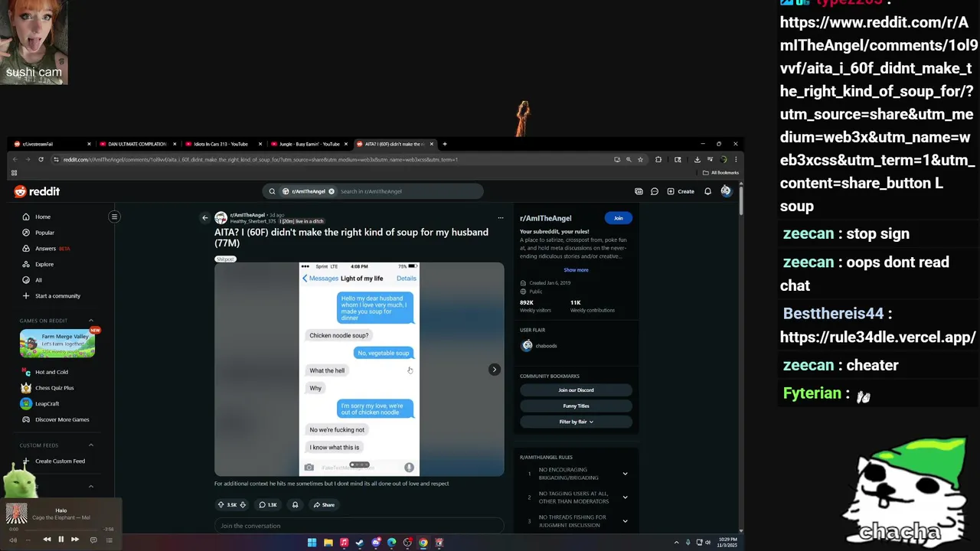
Task: Open a new browser tab
Action: [445, 144]
